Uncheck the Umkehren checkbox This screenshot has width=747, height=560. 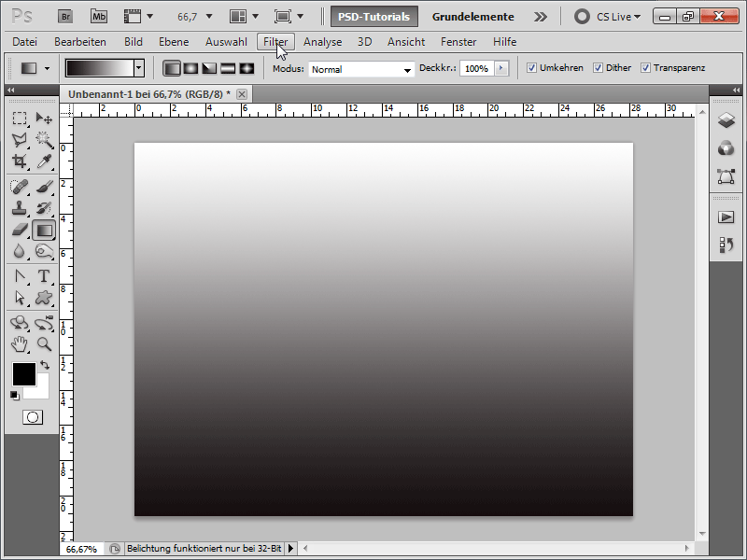(531, 68)
